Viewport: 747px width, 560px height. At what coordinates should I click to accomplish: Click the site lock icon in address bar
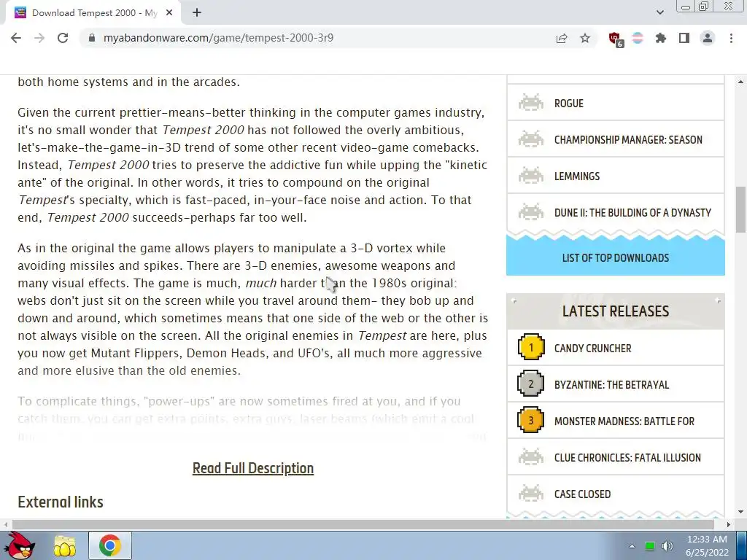click(x=92, y=38)
